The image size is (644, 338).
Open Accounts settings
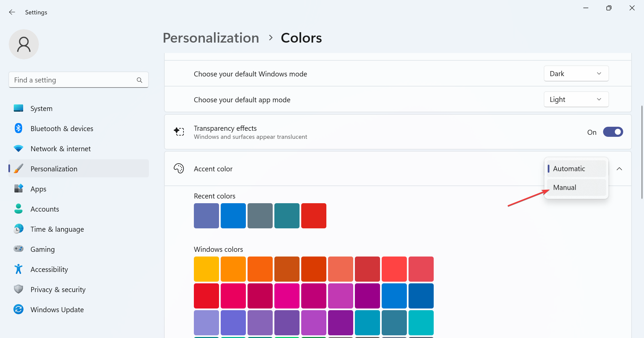pyautogui.click(x=78, y=209)
